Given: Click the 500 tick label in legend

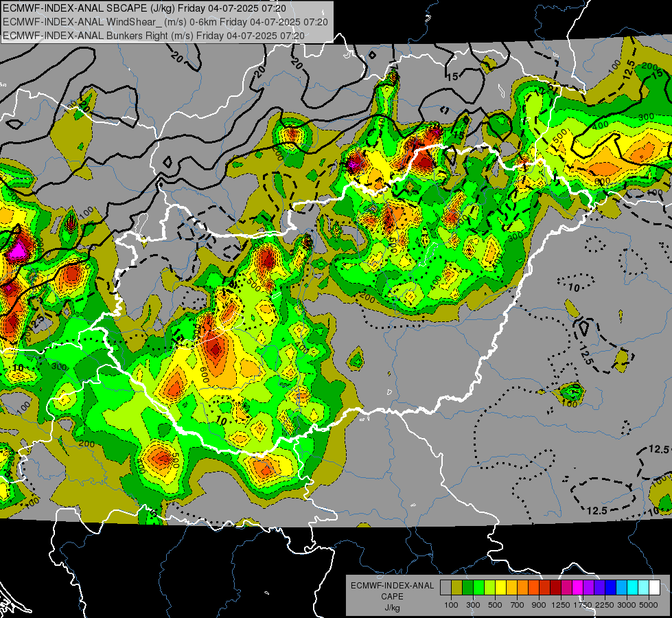Looking at the screenshot, I should pyautogui.click(x=495, y=605).
